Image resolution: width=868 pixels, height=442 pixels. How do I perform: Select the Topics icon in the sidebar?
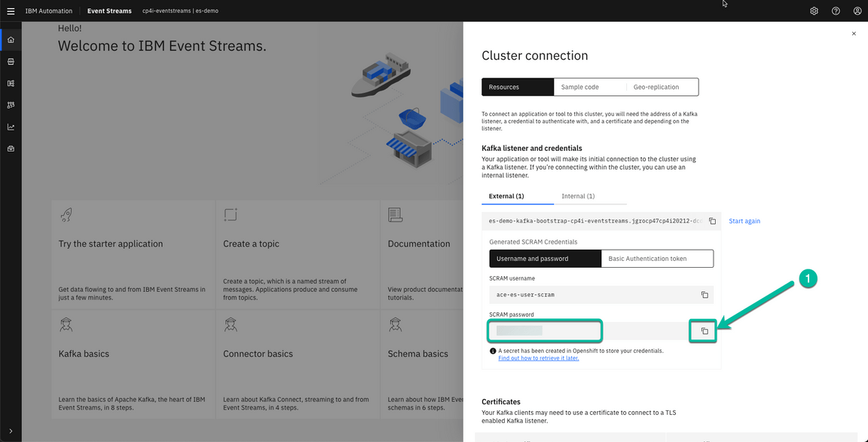coord(10,61)
